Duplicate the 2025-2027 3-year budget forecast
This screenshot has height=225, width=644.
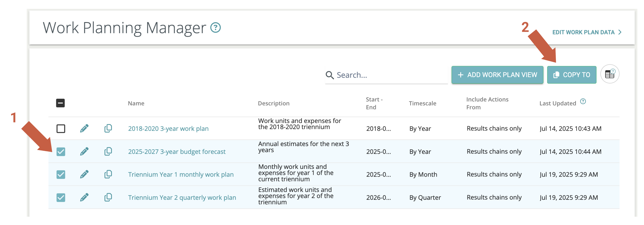(x=108, y=151)
